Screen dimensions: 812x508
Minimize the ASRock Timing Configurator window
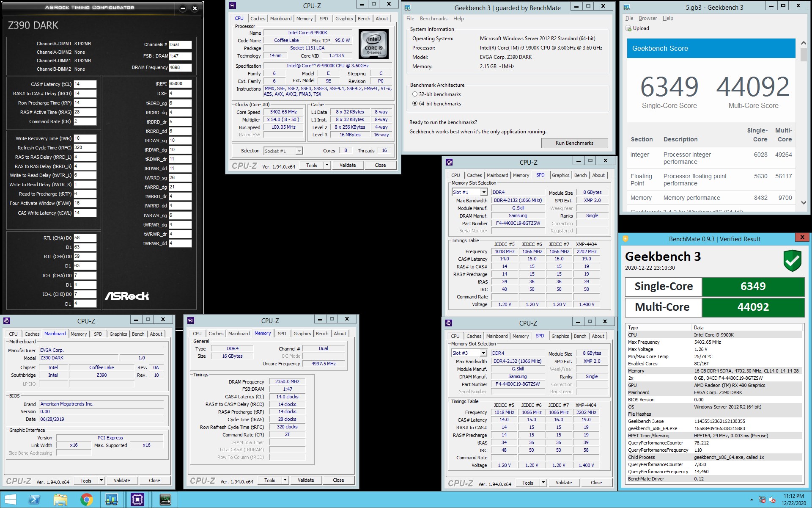click(x=183, y=8)
